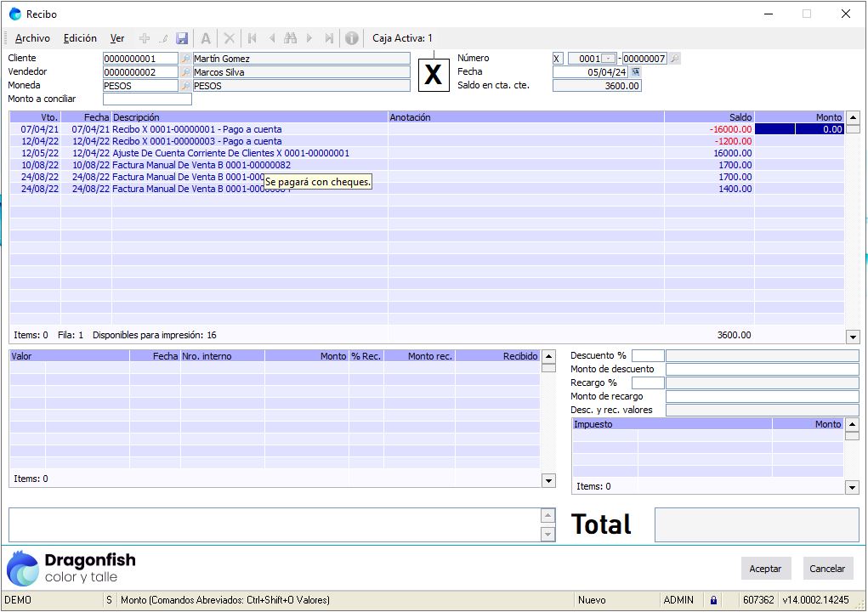Open the point of sale 0001 dropdown
The height and width of the screenshot is (612, 868).
pos(609,58)
